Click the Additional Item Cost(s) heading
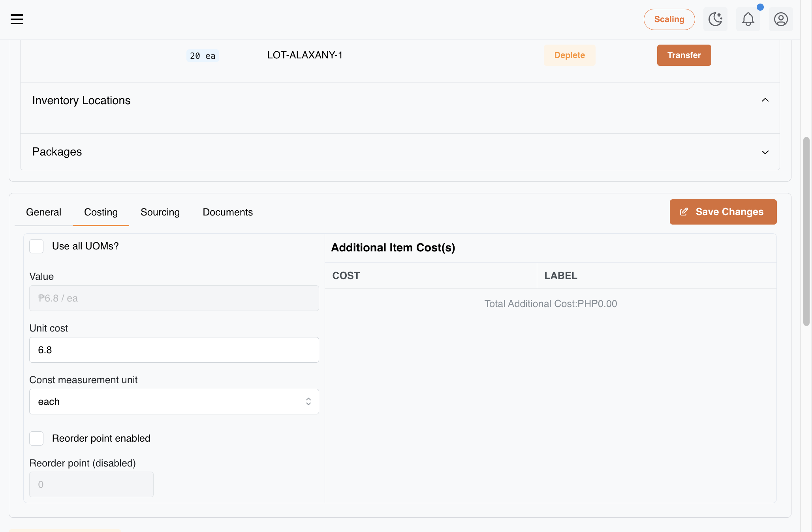Screen dimensions: 812x532 coord(393,248)
